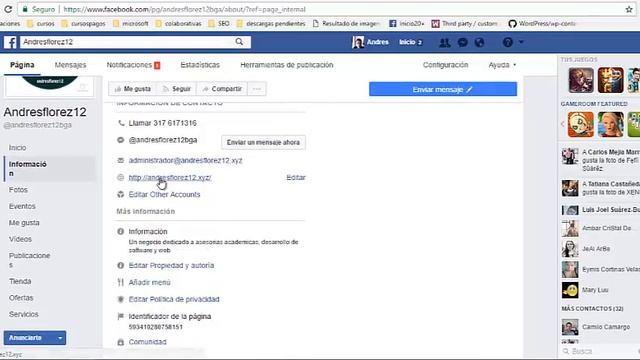Reload the page with browser refresh icon

[x=8, y=9]
